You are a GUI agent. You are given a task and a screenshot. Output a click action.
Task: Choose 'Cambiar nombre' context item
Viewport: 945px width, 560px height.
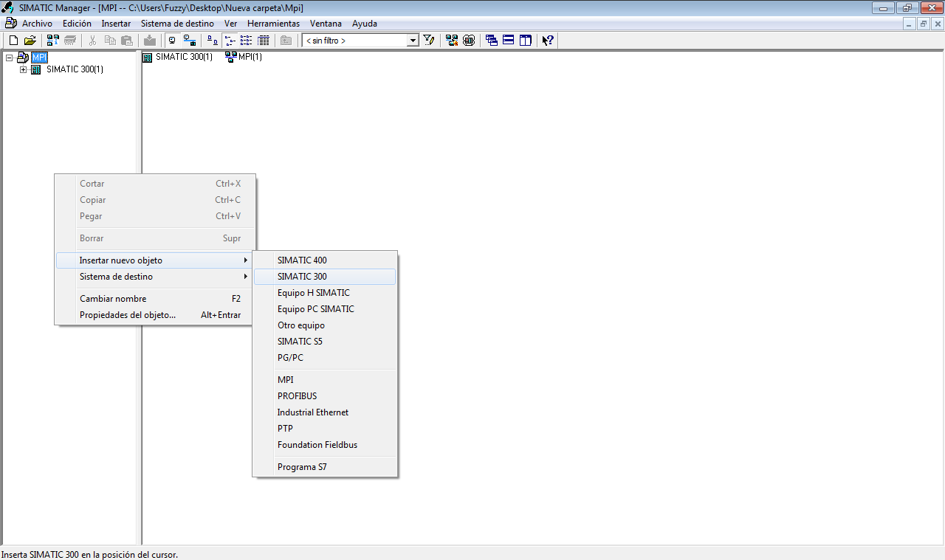[155, 299]
